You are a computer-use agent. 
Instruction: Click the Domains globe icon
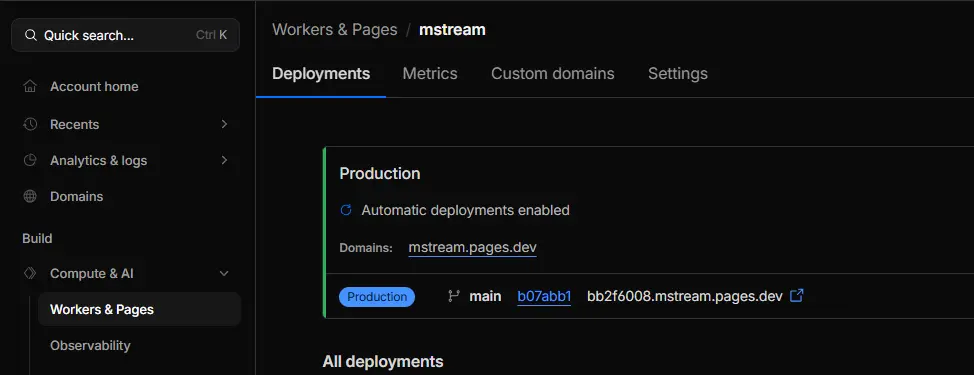(30, 196)
